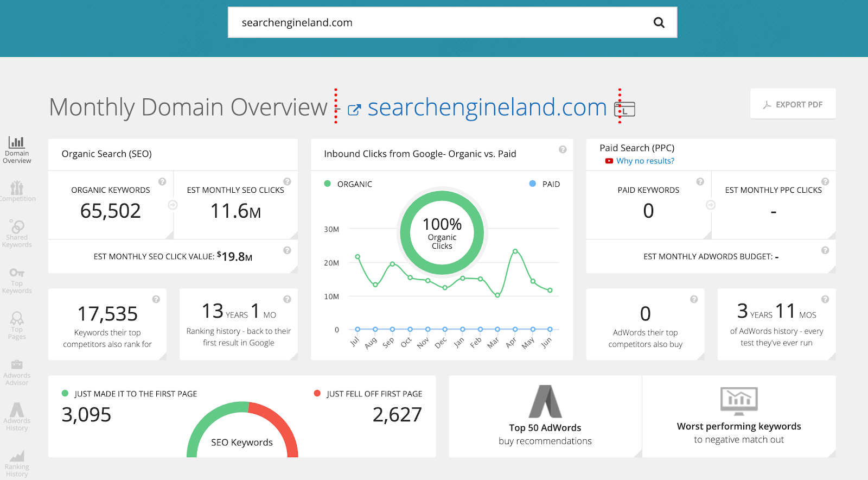The image size is (868, 480).
Task: Click the SEO Keywords gauge chart
Action: click(x=242, y=430)
